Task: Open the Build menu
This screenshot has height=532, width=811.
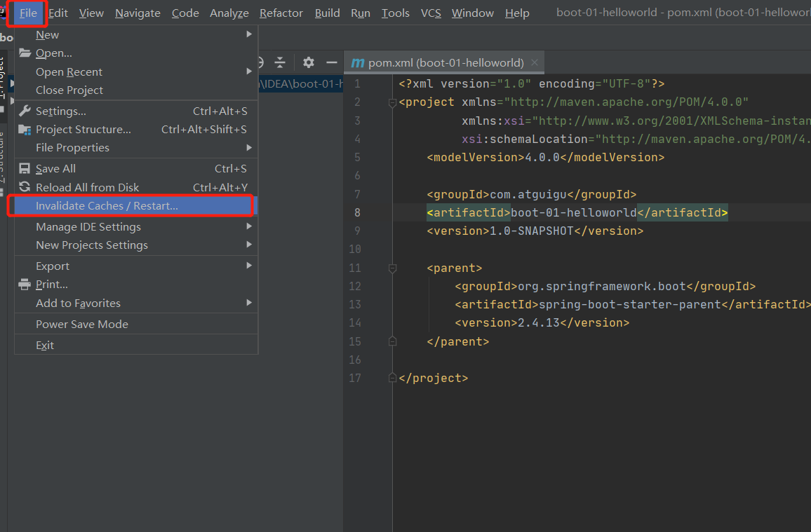Action: [328, 13]
